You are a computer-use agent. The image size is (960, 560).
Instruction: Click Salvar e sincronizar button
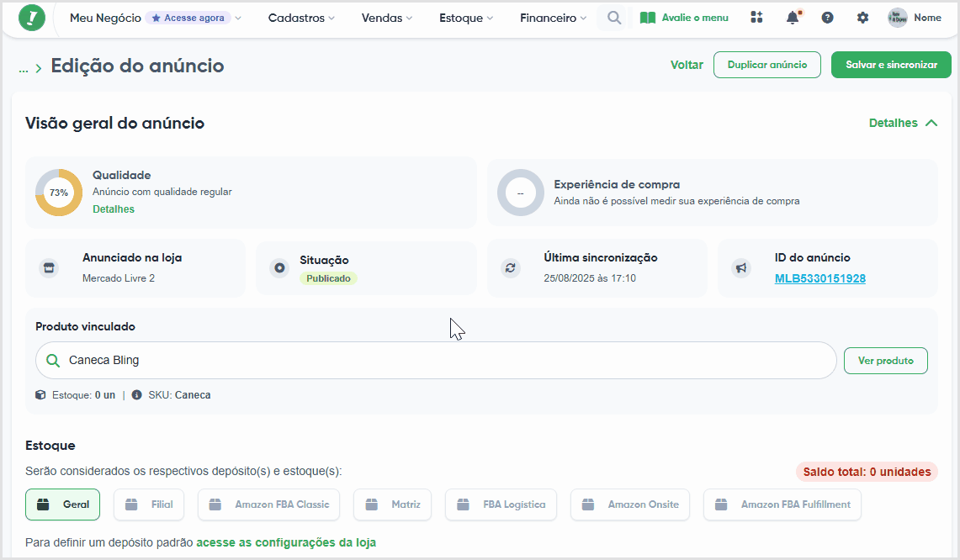click(892, 65)
